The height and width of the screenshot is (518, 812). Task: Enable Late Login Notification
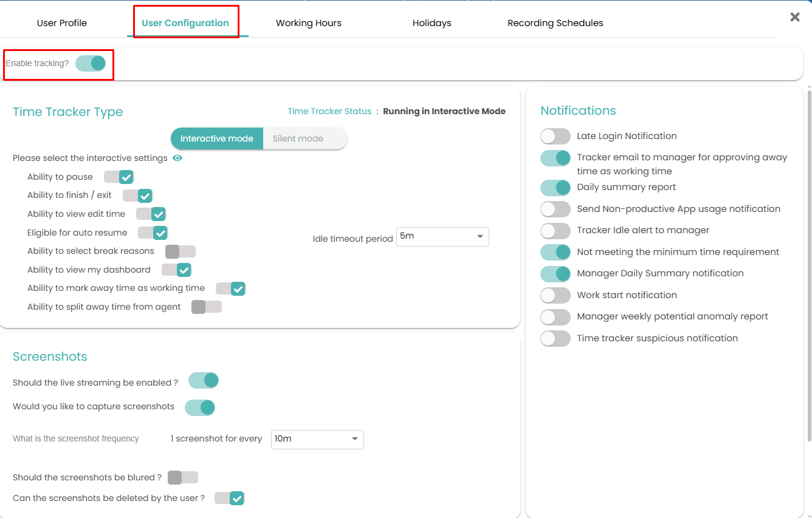[556, 136]
